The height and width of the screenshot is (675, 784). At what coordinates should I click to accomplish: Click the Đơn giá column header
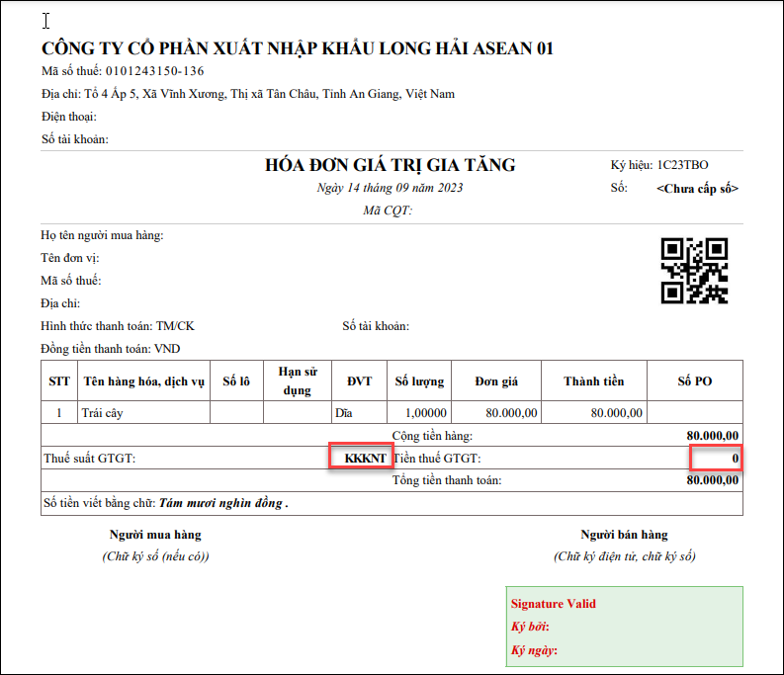click(495, 381)
